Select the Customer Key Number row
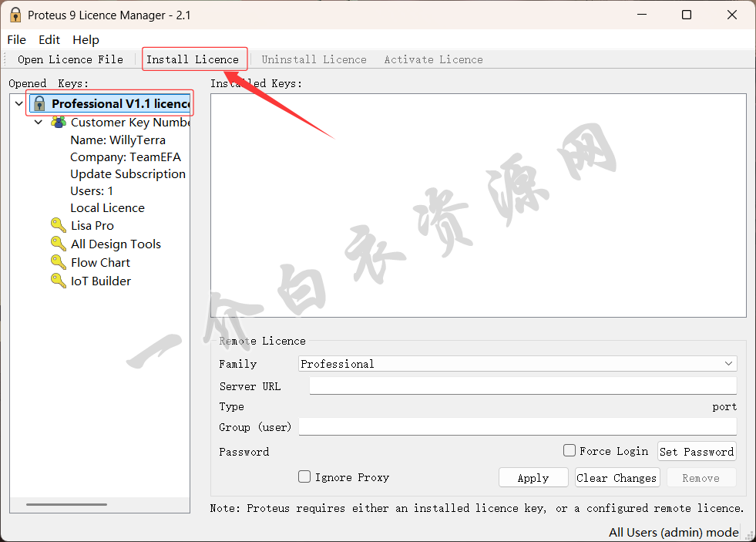This screenshot has width=756, height=542. point(129,123)
